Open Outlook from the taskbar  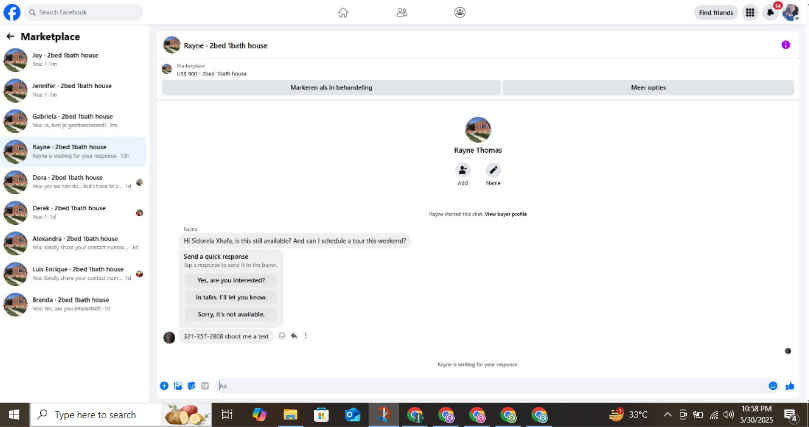tap(352, 415)
